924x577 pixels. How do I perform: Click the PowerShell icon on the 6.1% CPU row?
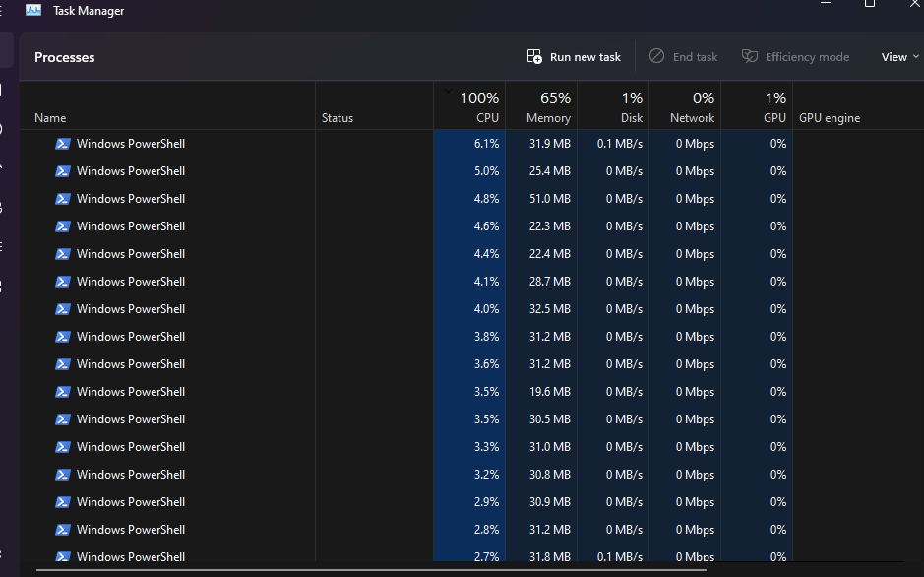tap(63, 144)
